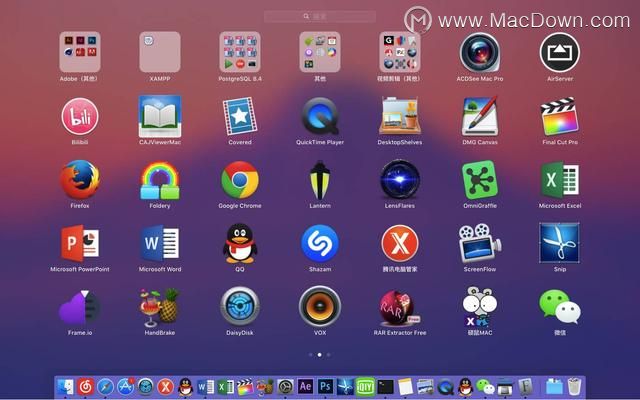This screenshot has height=400, width=640.
Task: Open the Lantern app
Action: (x=320, y=180)
